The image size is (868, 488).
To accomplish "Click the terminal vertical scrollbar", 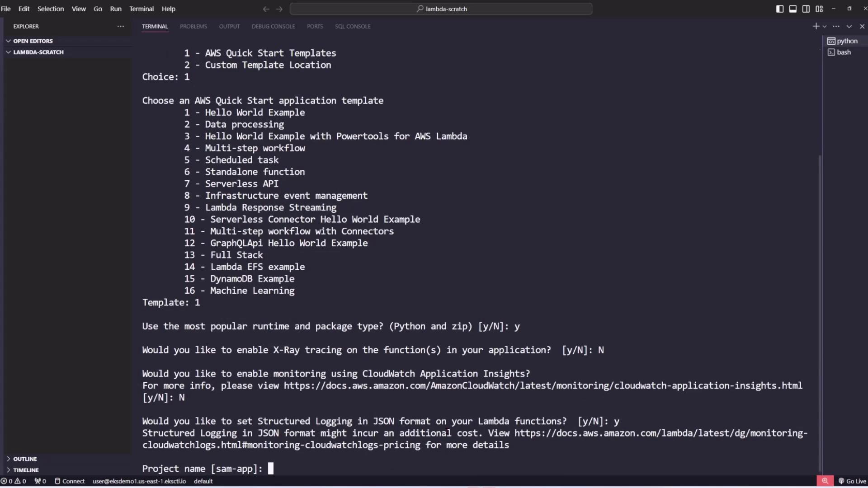I will 820,312.
